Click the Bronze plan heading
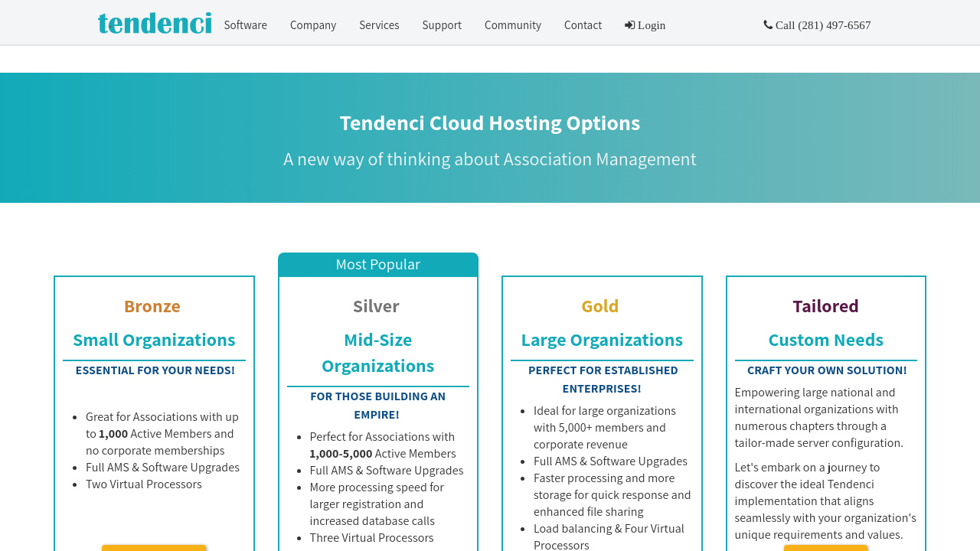The height and width of the screenshot is (551, 980). point(152,306)
